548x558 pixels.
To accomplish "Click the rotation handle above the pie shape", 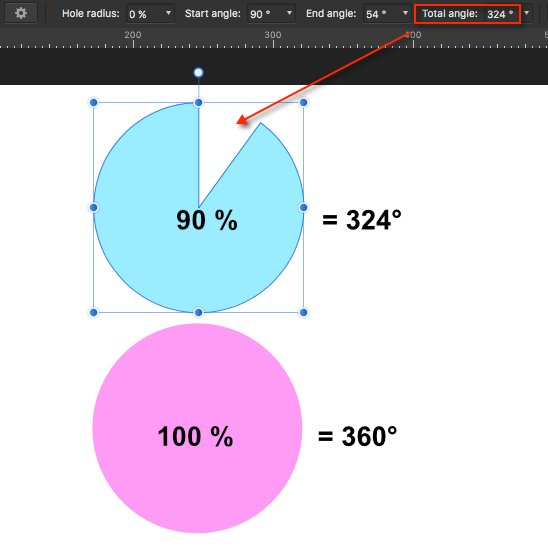I will pyautogui.click(x=198, y=73).
